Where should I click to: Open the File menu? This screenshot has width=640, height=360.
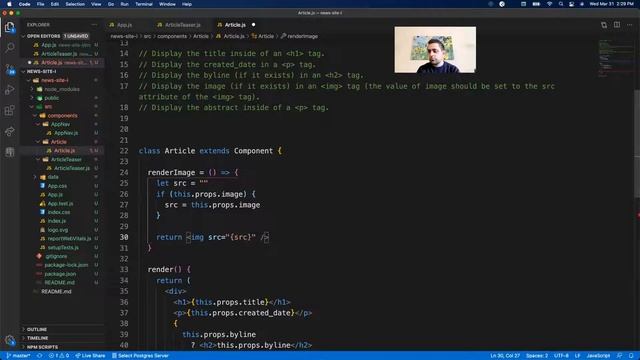[40, 4]
